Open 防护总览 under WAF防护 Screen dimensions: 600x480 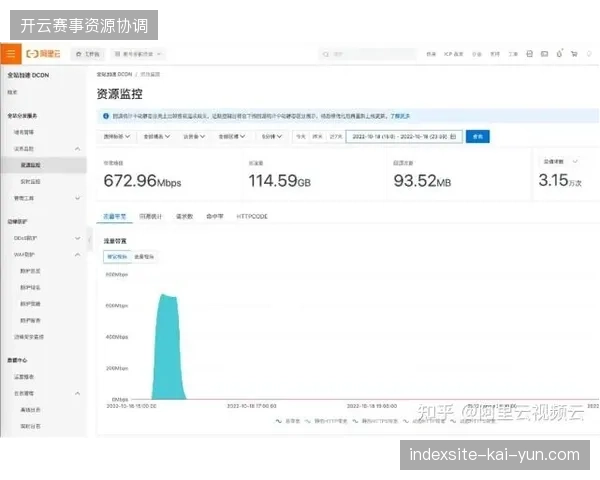[x=30, y=271]
